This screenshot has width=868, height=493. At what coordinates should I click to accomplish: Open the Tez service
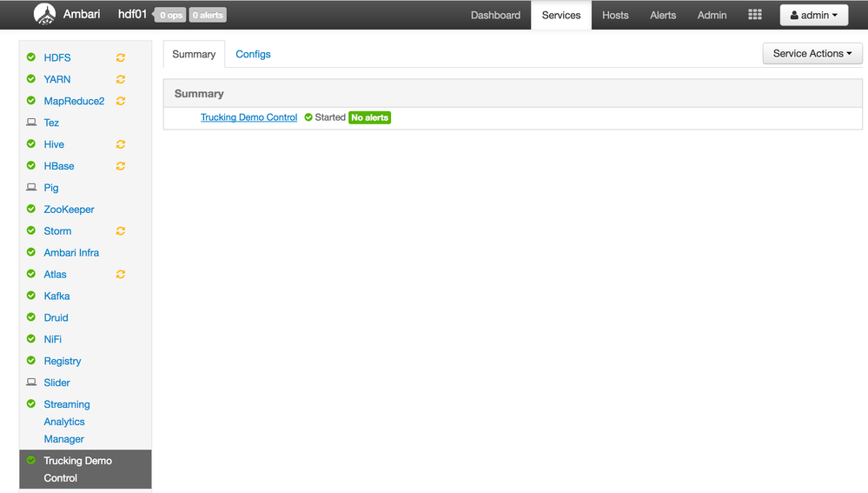coord(51,123)
